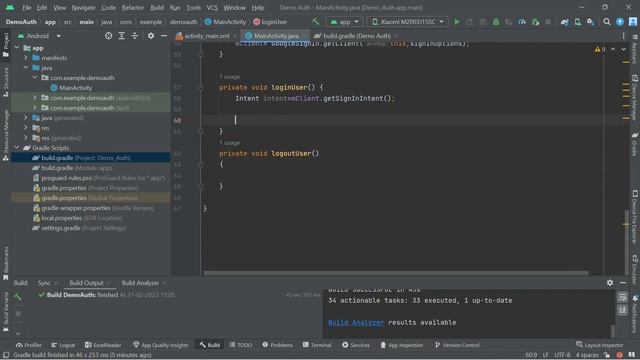Open the TODO tool window
This screenshot has width=640, height=360.
pos(240,345)
